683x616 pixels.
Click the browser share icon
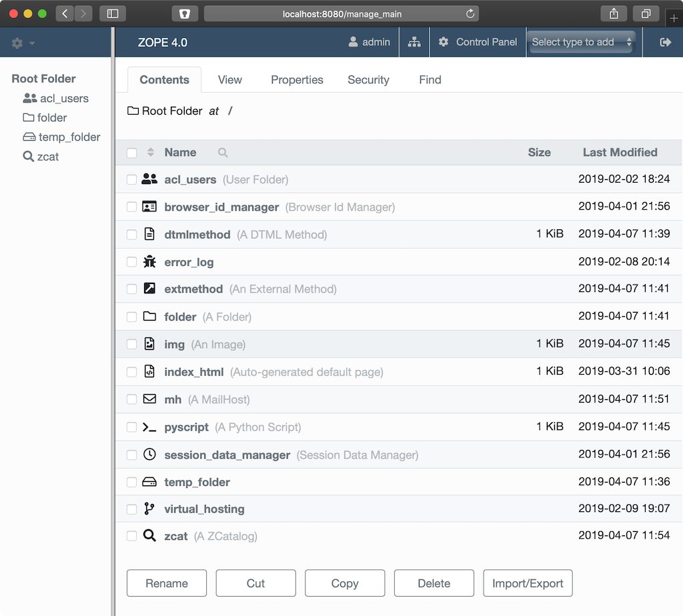click(614, 13)
